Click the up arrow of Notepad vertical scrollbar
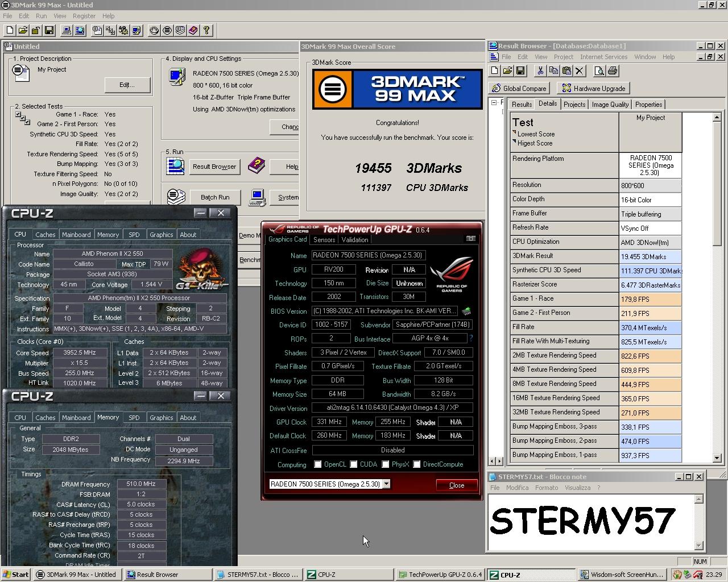 click(699, 500)
